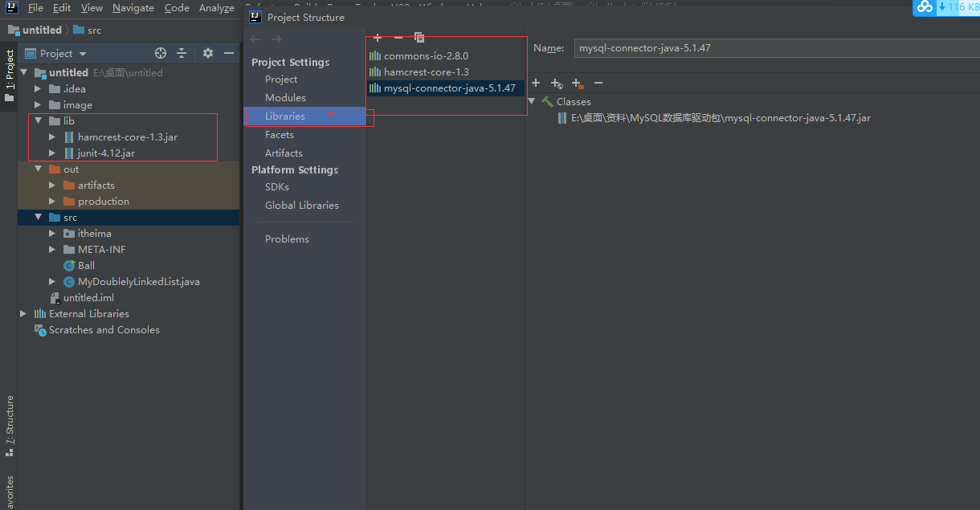Click the add classes plus icon
The width and height of the screenshot is (980, 510).
pos(536,84)
